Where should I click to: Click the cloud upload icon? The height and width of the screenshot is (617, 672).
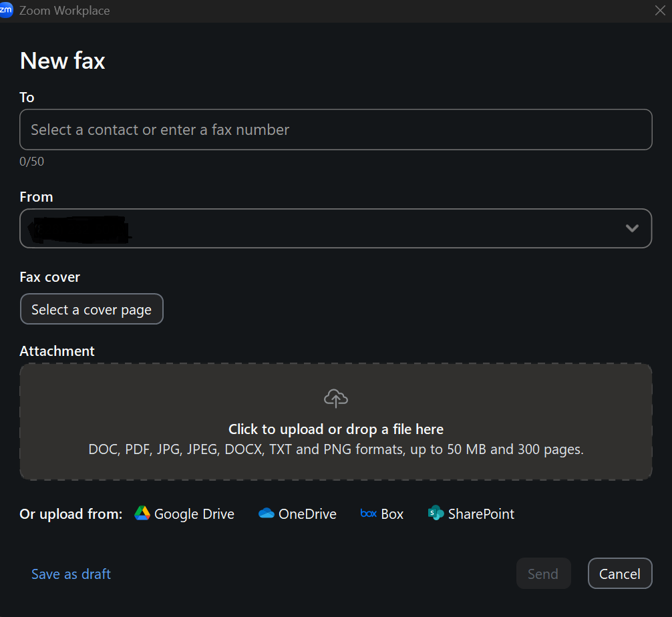[335, 399]
